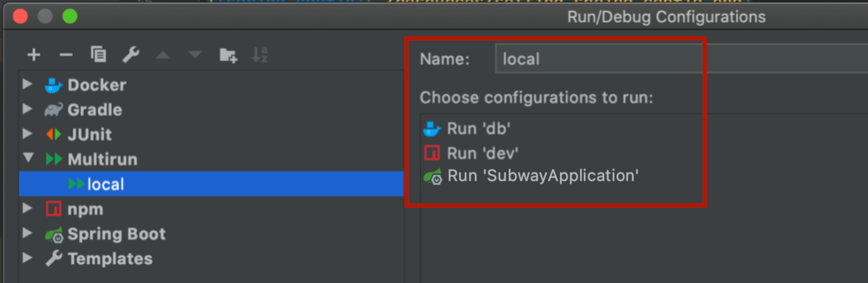Add a new configuration with plus icon
This screenshot has height=283, width=868.
(x=34, y=55)
